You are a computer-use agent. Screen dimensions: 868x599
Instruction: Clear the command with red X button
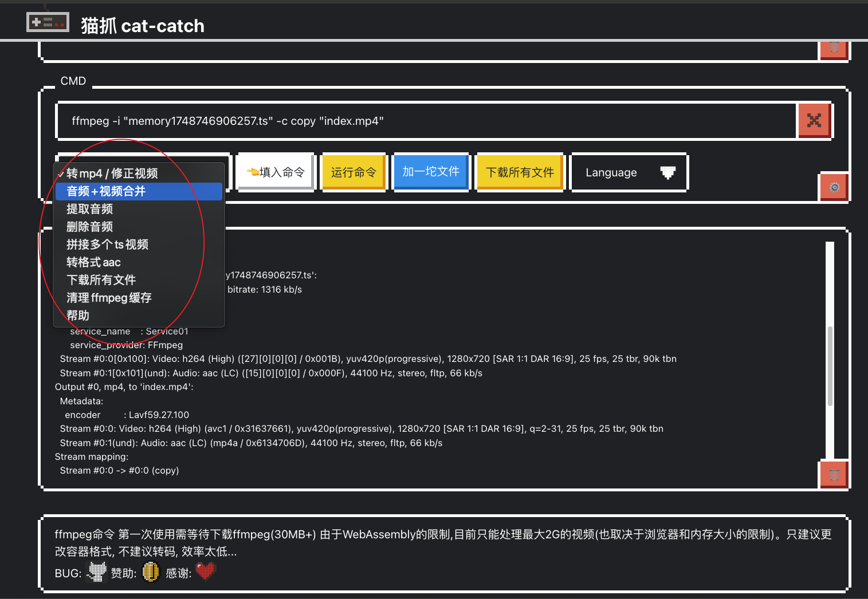814,120
